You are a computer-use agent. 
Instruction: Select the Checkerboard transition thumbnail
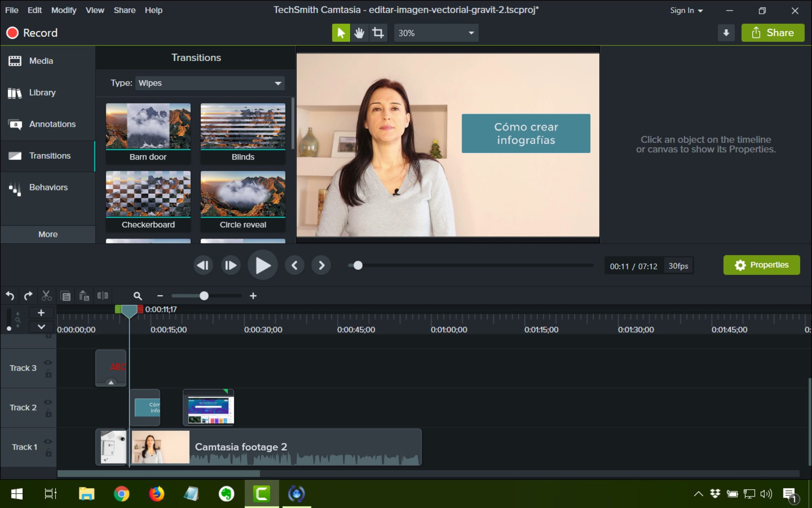(x=148, y=194)
